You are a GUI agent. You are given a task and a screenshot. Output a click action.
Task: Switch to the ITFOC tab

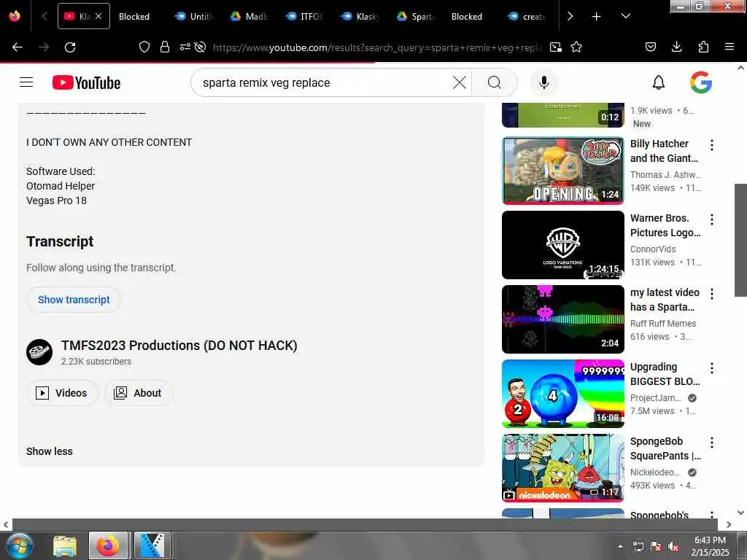pyautogui.click(x=304, y=17)
